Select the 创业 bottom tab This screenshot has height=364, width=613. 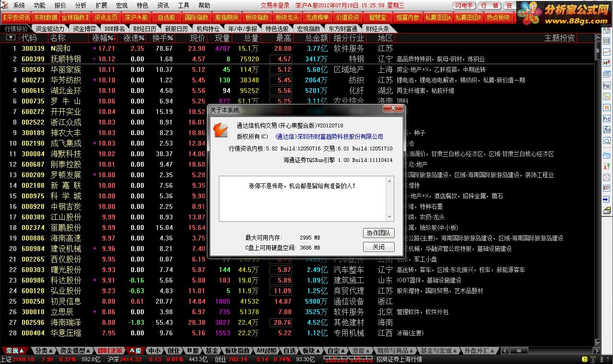click(x=173, y=351)
